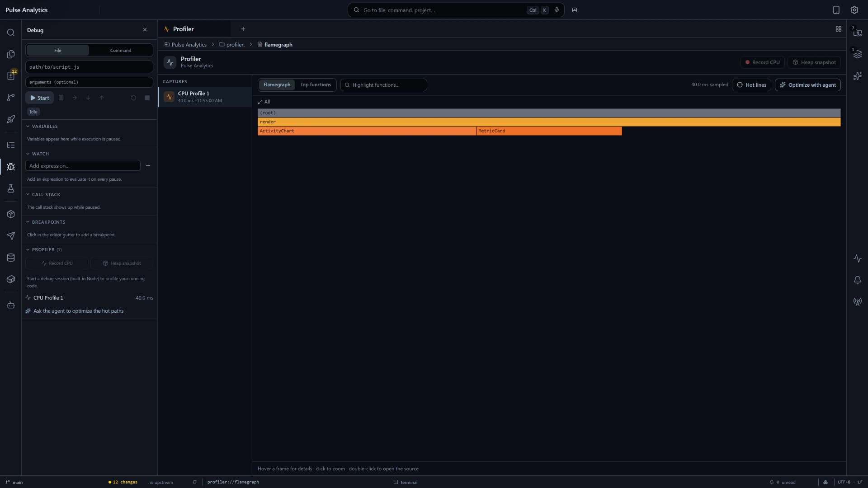Open source control changes icon with 12 badge
868x488 pixels.
point(11,75)
